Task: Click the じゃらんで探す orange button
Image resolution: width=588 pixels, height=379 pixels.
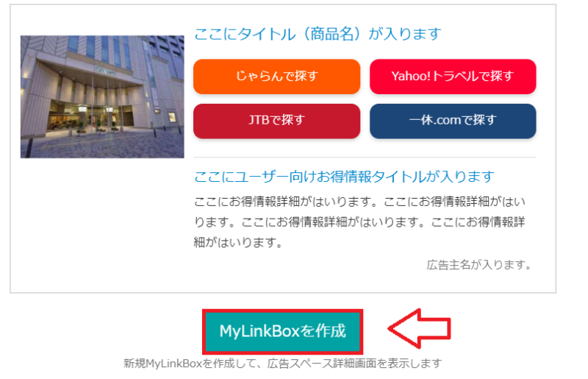Action: pyautogui.click(x=276, y=77)
